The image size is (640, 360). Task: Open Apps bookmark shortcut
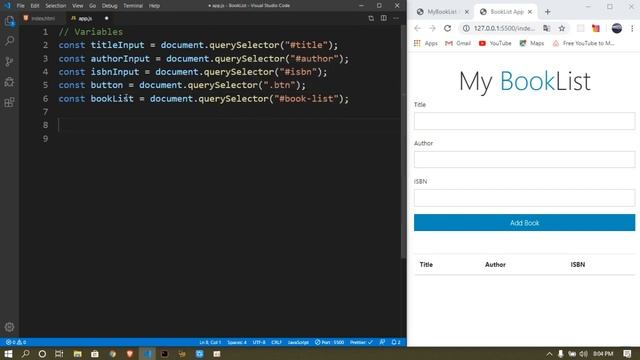[426, 43]
